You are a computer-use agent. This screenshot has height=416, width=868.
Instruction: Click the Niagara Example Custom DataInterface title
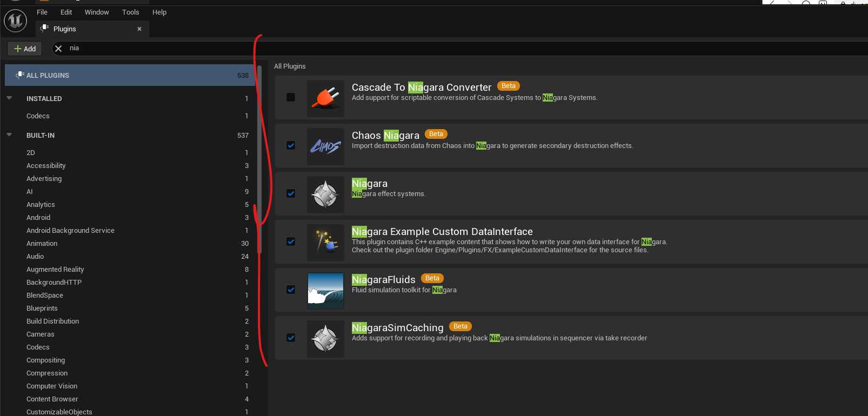442,231
